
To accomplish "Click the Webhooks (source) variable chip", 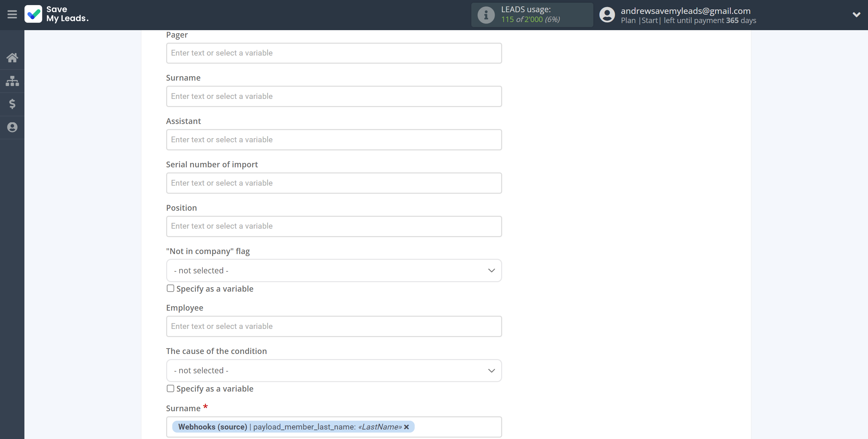I will [x=293, y=427].
